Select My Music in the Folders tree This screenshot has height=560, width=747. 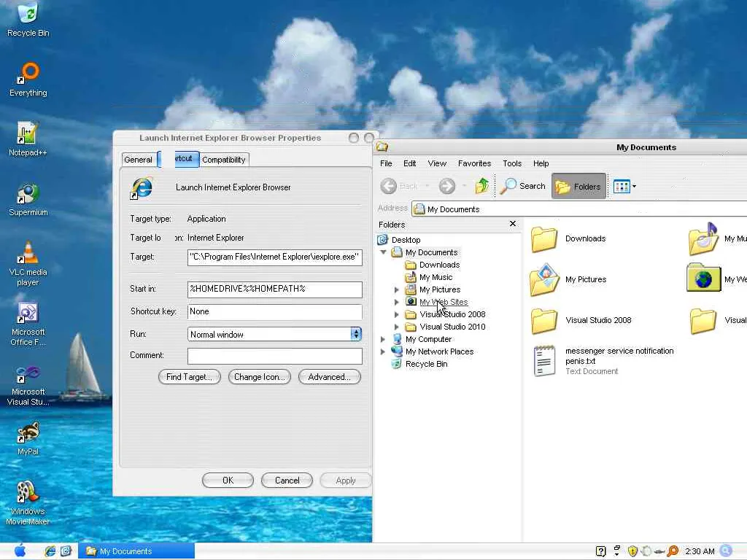(x=436, y=277)
